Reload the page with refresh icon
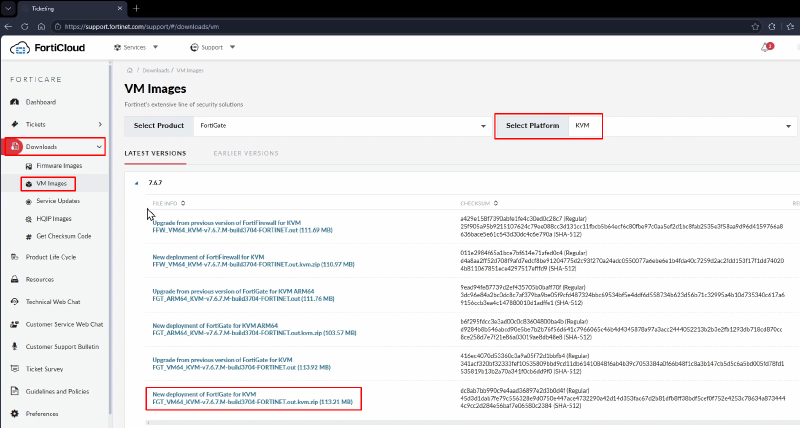This screenshot has height=428, width=800. coord(24,27)
